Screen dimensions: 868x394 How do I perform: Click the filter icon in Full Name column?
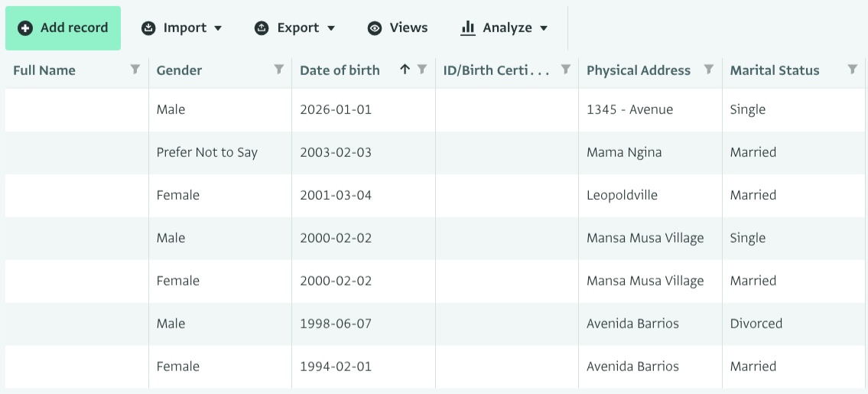[135, 70]
